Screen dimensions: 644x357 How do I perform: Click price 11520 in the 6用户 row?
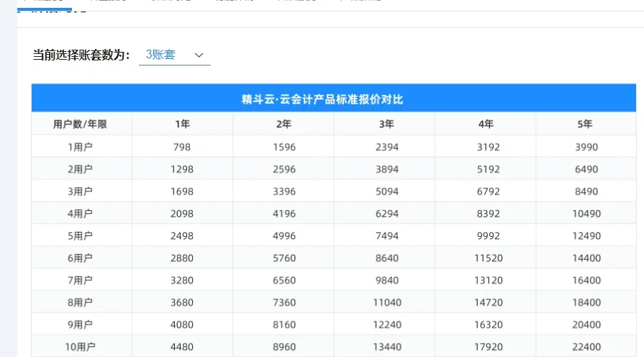pyautogui.click(x=489, y=258)
